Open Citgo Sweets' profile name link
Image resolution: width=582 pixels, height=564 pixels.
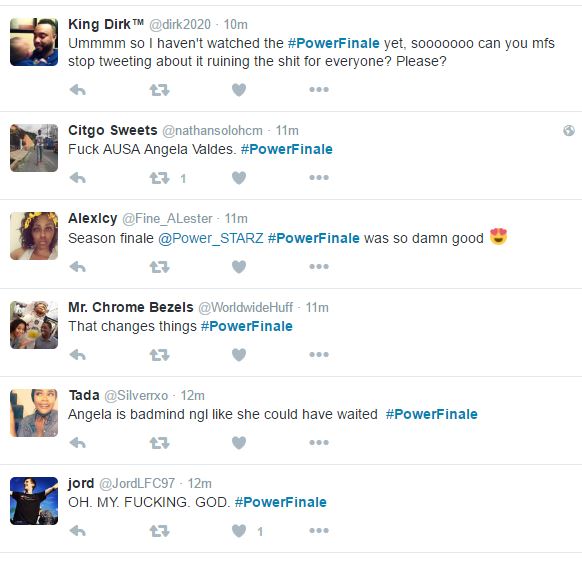tap(113, 131)
